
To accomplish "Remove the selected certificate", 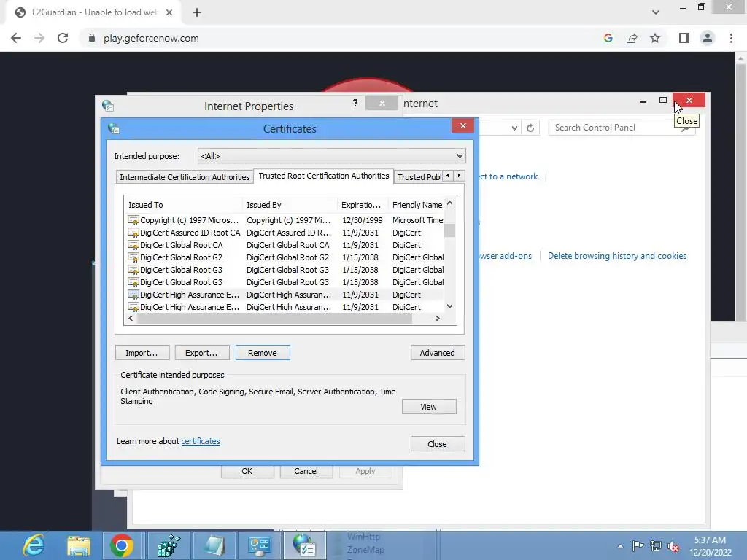I will point(263,353).
